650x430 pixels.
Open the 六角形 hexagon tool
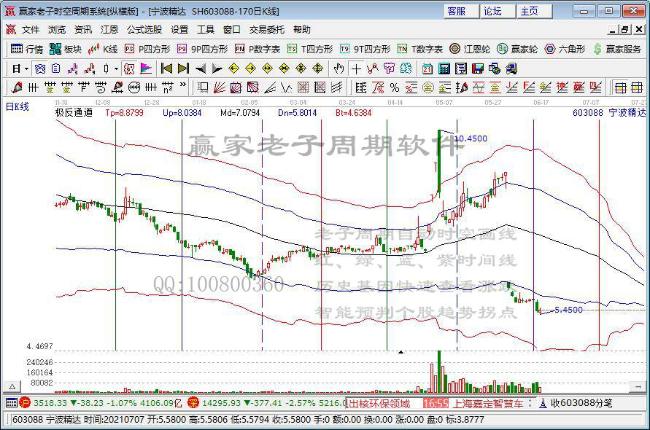click(x=565, y=49)
